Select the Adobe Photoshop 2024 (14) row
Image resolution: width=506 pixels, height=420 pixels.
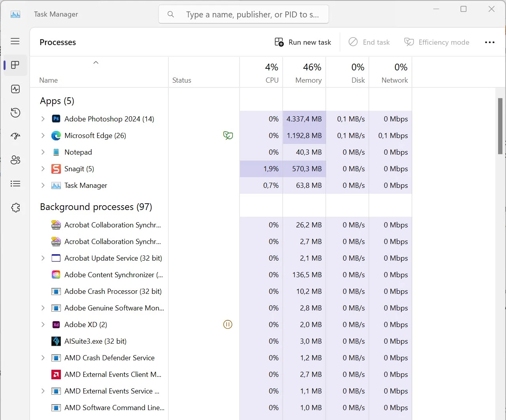[x=221, y=119]
